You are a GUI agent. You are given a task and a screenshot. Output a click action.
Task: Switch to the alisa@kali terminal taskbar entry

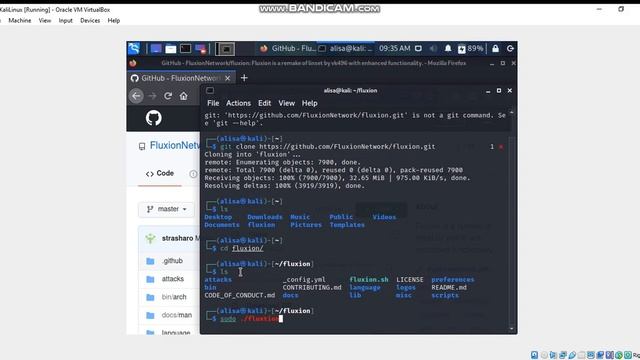pos(345,49)
